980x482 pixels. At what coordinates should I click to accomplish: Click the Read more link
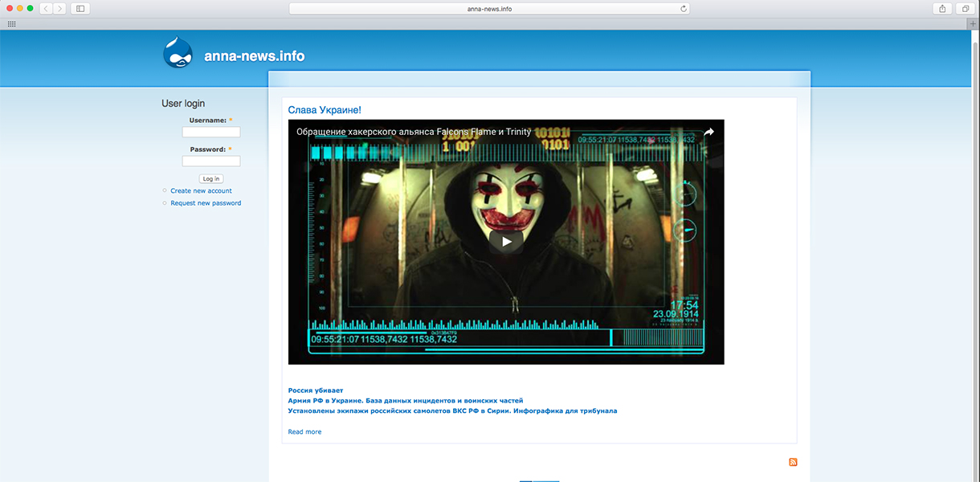[304, 431]
